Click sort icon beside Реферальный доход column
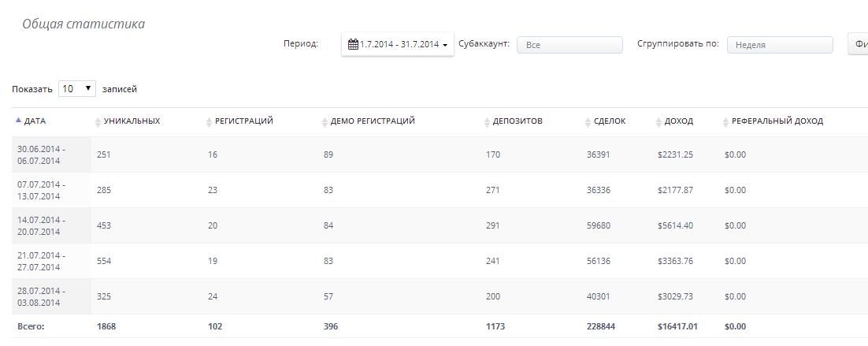The width and height of the screenshot is (868, 346). [x=726, y=122]
